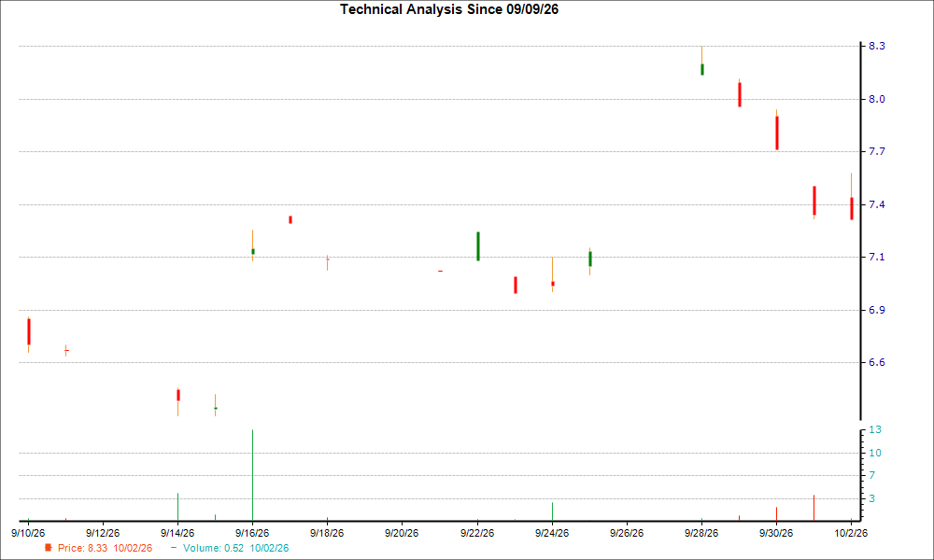934x560 pixels.
Task: Click the green volume bar at 9/24/26
Action: [x=552, y=511]
